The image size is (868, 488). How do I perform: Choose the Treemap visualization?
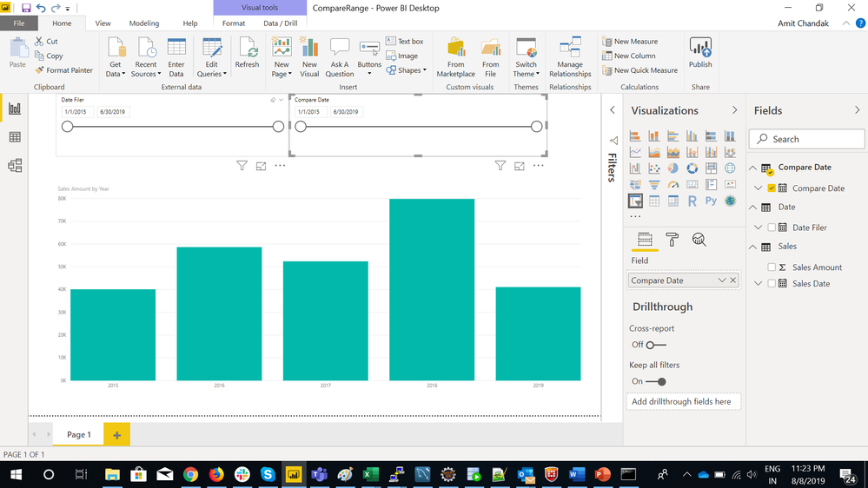(712, 168)
